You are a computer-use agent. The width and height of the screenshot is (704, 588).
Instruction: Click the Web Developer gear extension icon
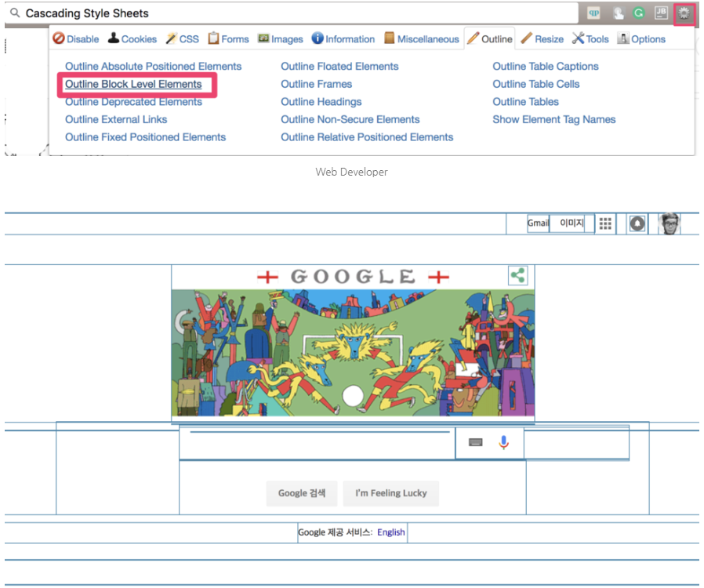click(x=684, y=13)
